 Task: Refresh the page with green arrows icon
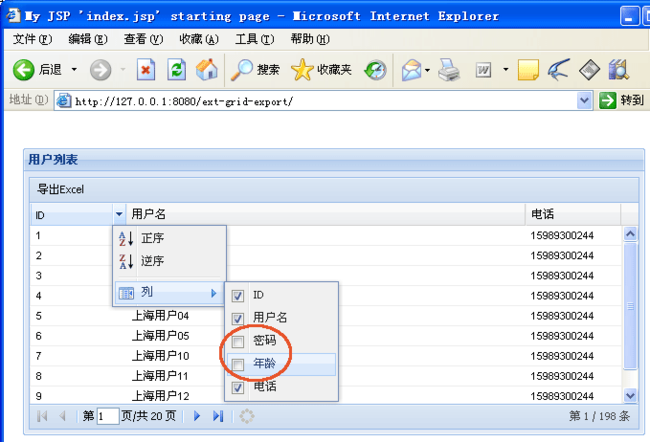click(177, 69)
